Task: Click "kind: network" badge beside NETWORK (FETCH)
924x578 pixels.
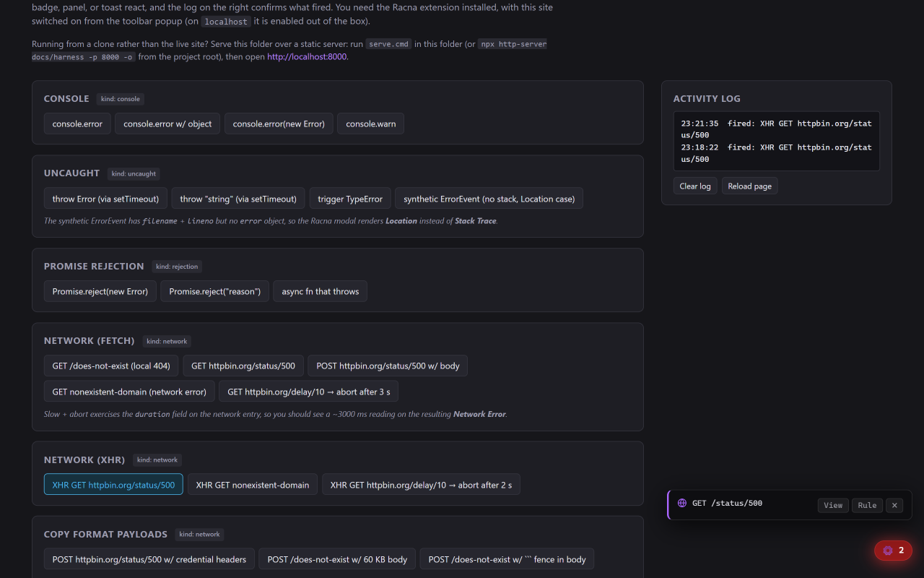Action: [167, 341]
